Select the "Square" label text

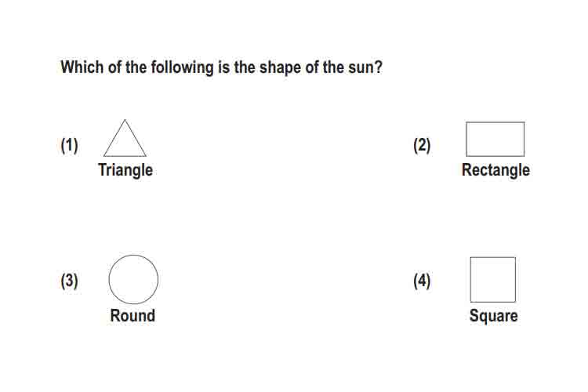point(493,316)
